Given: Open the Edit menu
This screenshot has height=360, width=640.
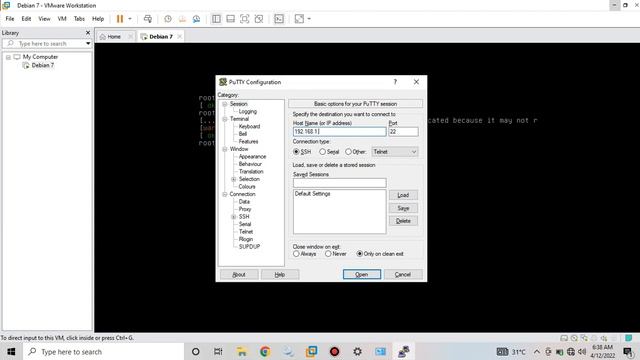Looking at the screenshot, I should (26, 19).
